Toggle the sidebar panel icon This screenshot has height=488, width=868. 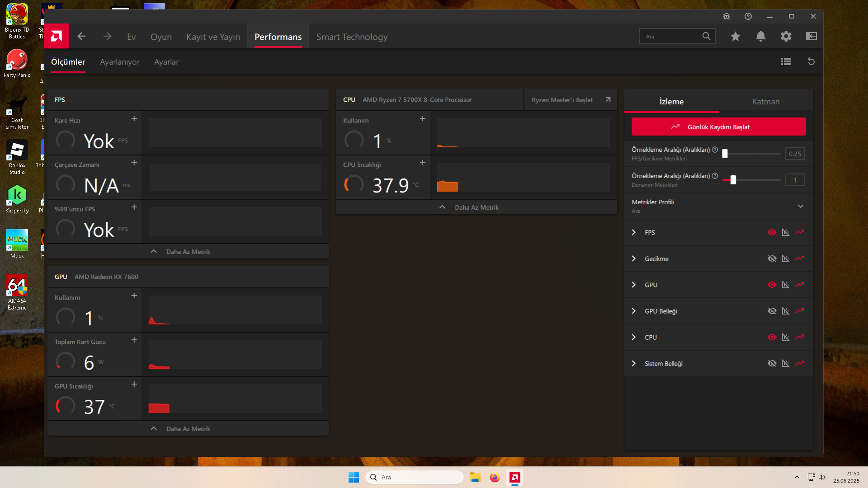[811, 36]
